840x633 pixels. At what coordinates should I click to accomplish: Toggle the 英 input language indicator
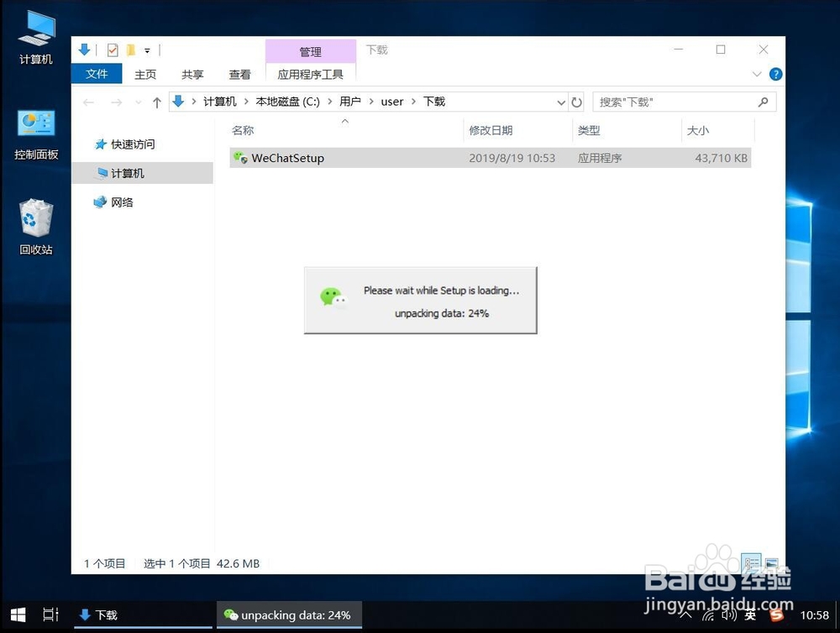click(x=750, y=615)
